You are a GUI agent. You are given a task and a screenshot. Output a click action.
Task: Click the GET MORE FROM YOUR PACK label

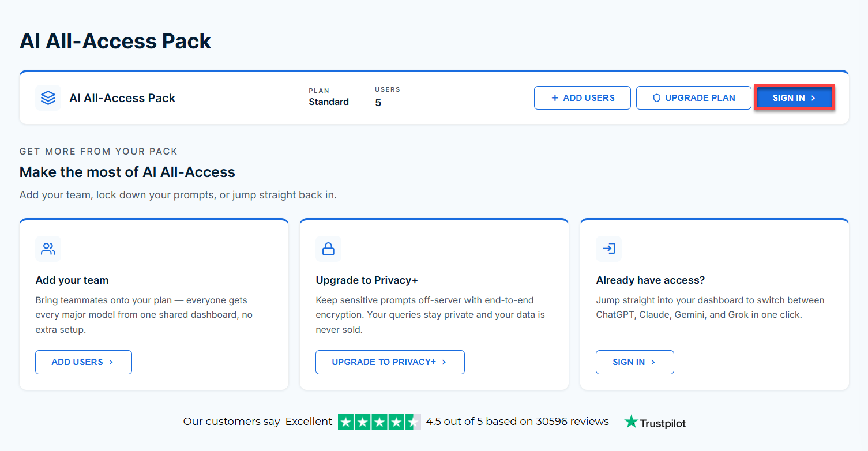pos(99,152)
